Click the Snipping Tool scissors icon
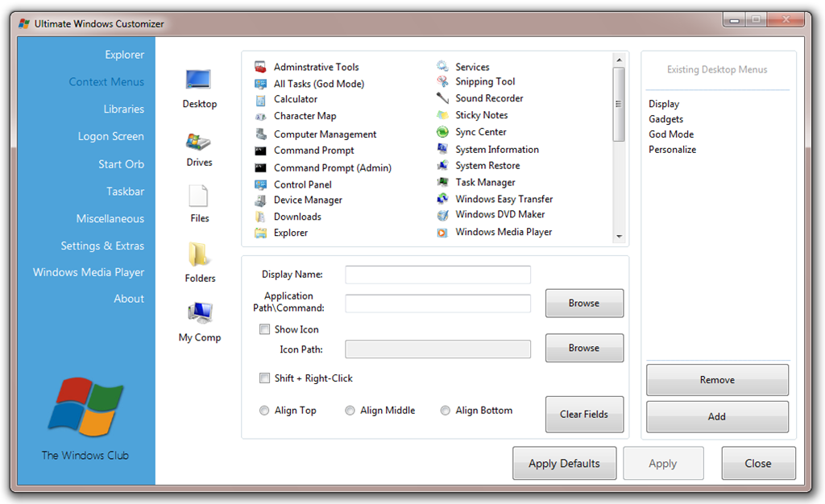Screen dimensions: 825x504 (x=442, y=81)
